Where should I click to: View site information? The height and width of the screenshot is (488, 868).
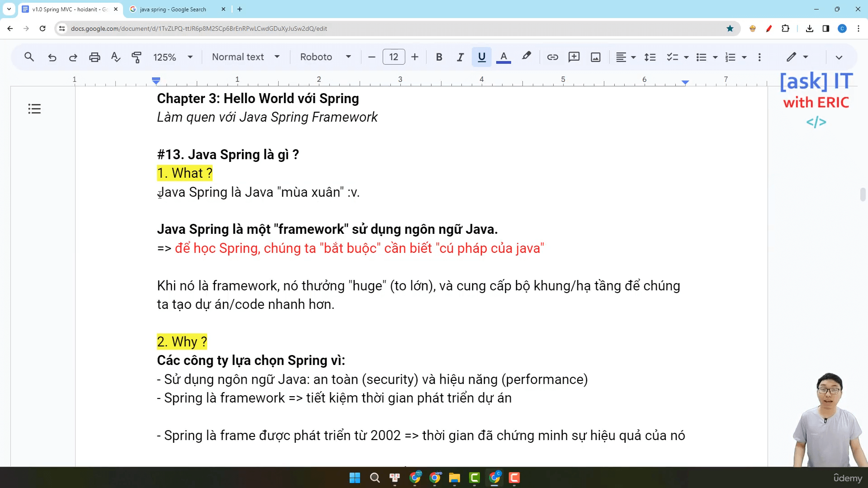(x=62, y=28)
